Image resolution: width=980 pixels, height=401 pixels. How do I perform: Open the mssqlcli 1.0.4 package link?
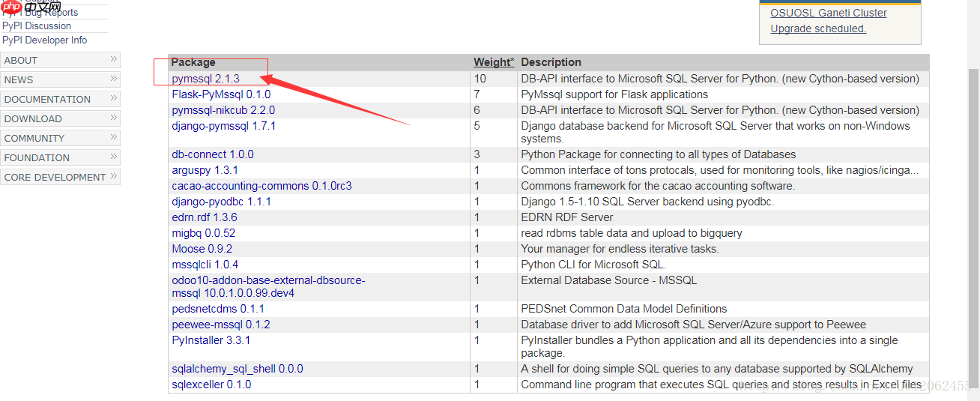(x=205, y=265)
